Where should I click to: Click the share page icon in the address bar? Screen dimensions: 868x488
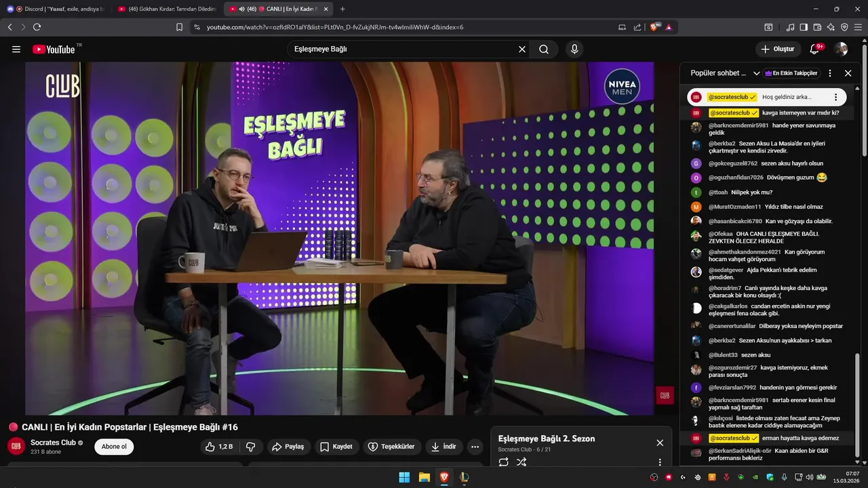pos(637,27)
